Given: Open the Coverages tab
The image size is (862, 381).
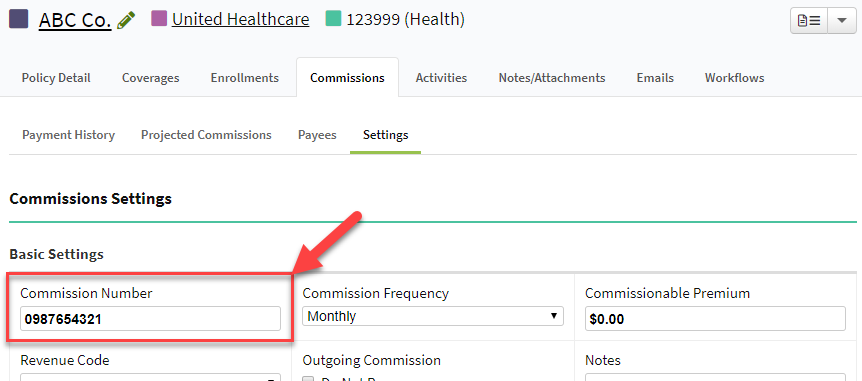Looking at the screenshot, I should 151,78.
